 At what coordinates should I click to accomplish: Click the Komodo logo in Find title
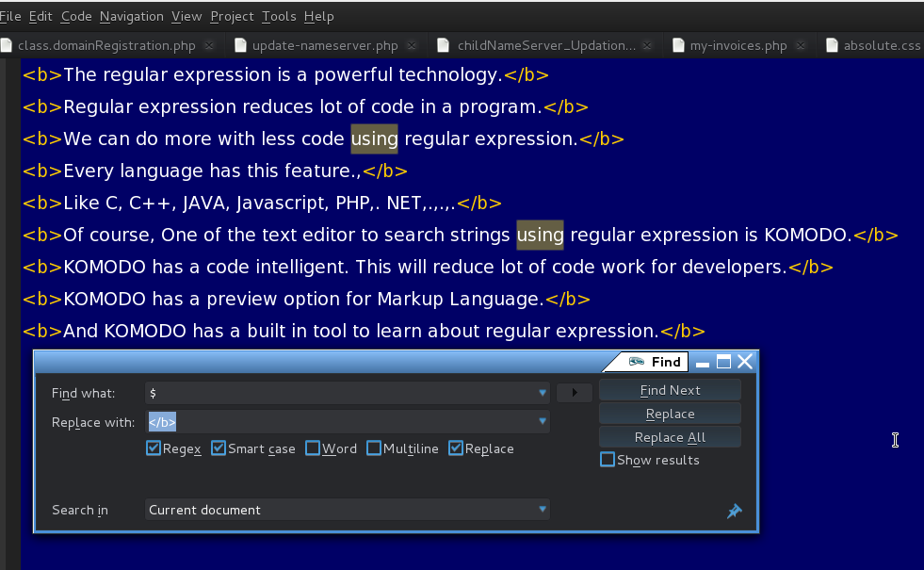(637, 362)
